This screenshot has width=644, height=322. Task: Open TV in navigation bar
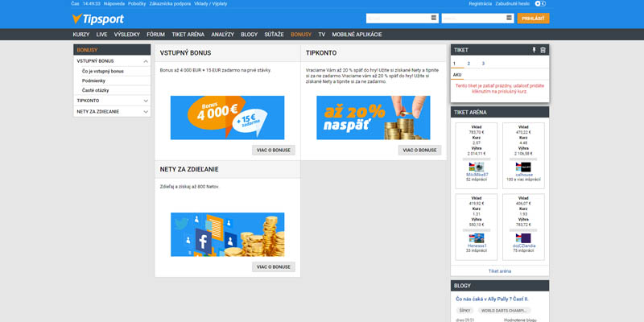[321, 35]
